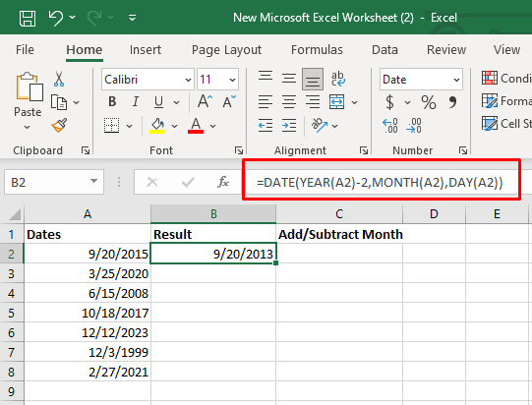Click the Select All corner triangle
Viewport: 532px width, 405px height.
pos(14,214)
